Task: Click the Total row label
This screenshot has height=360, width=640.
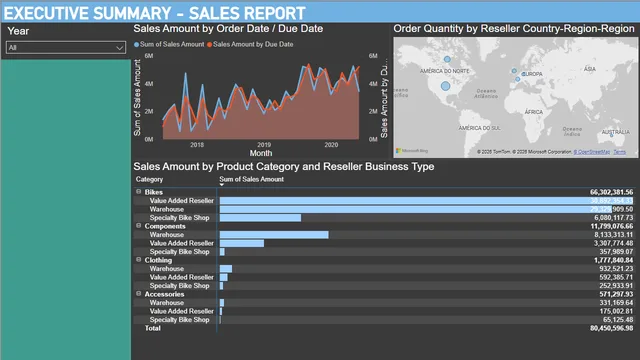Action: (153, 328)
